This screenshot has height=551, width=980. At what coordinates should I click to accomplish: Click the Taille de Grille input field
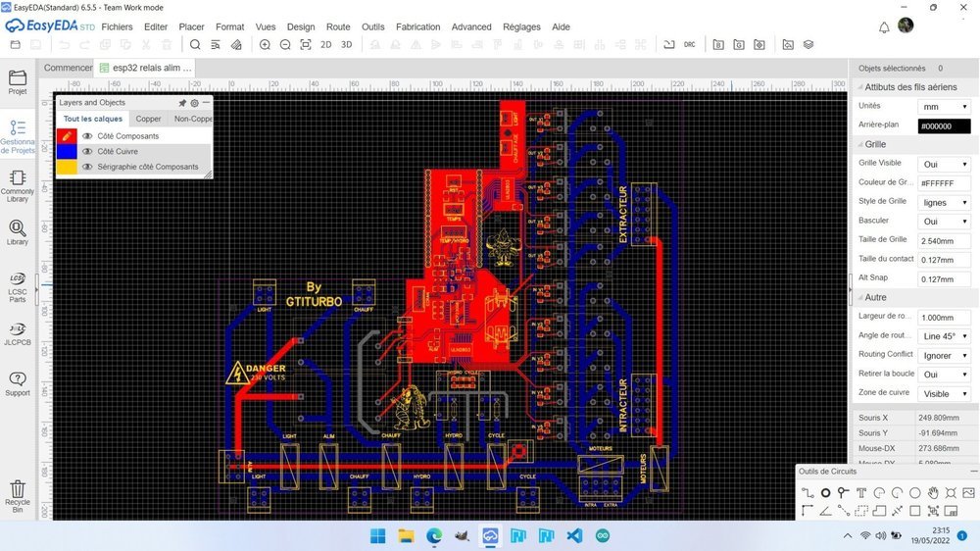[944, 241]
